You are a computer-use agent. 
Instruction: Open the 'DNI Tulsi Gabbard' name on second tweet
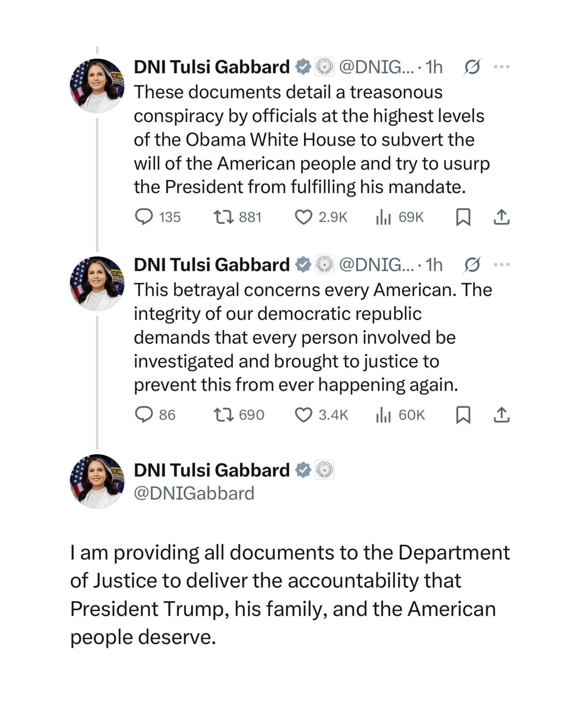click(212, 265)
